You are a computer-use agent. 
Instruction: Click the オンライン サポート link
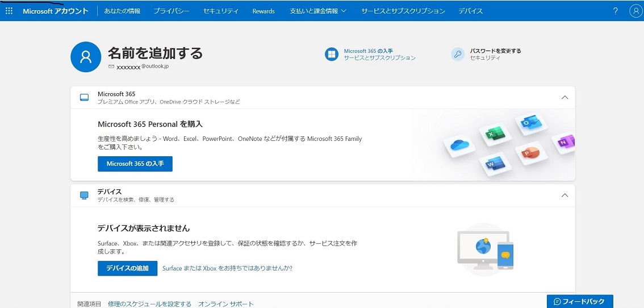pyautogui.click(x=226, y=304)
